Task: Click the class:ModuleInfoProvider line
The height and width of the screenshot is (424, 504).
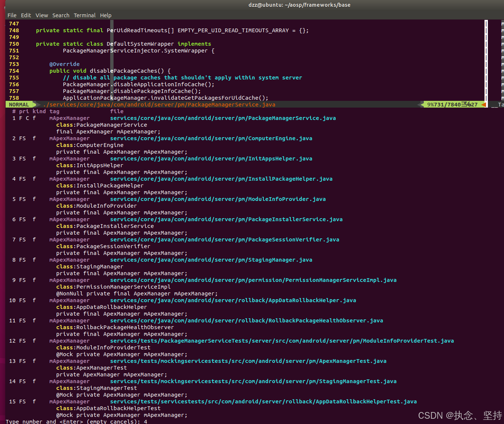Action: click(x=97, y=206)
